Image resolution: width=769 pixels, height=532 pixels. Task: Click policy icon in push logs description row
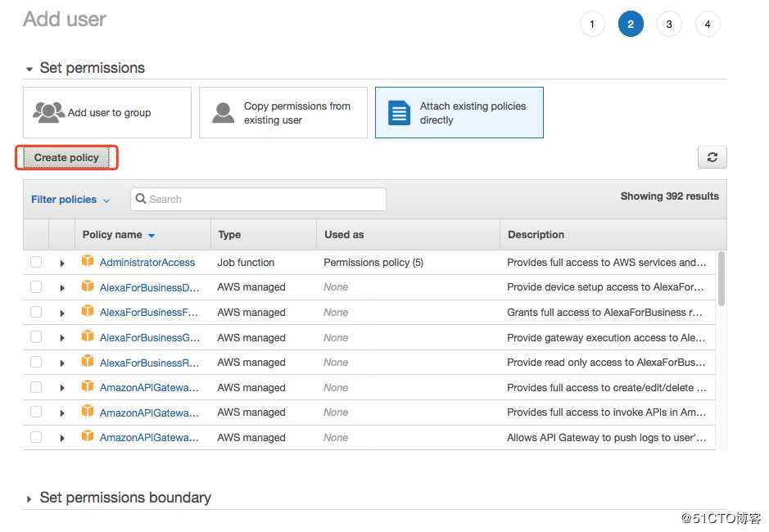coord(88,436)
